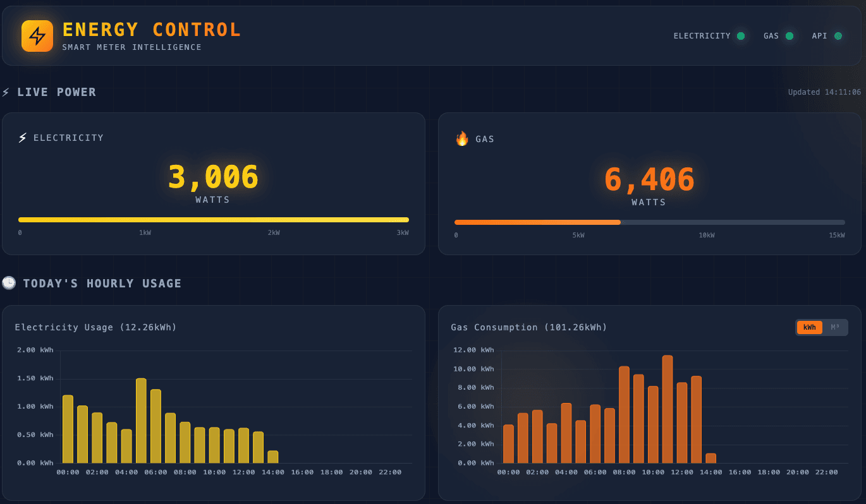
Task: Click the Today's Hourly Usage heading
Action: [102, 284]
